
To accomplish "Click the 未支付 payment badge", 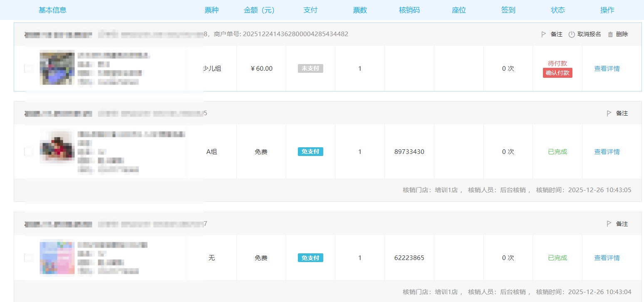I will click(x=310, y=69).
